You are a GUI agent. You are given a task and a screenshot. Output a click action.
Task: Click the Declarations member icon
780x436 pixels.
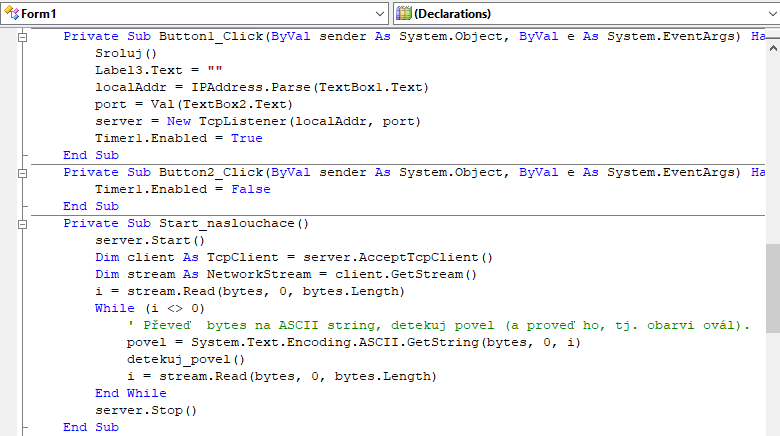click(x=404, y=14)
